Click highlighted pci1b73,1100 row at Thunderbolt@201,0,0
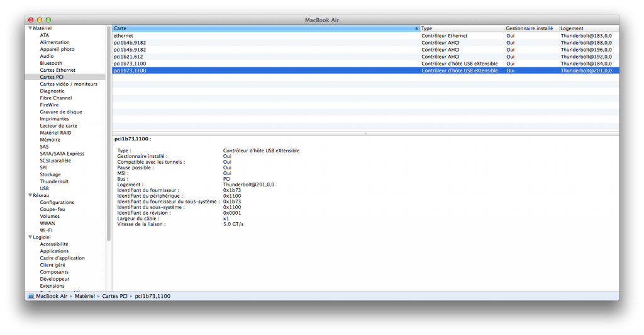The width and height of the screenshot is (644, 335). coord(365,71)
